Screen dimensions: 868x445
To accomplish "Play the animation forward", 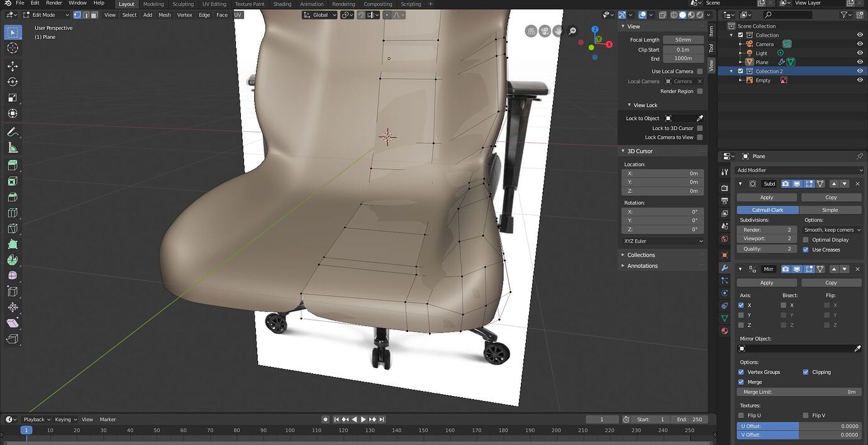I will coord(363,419).
